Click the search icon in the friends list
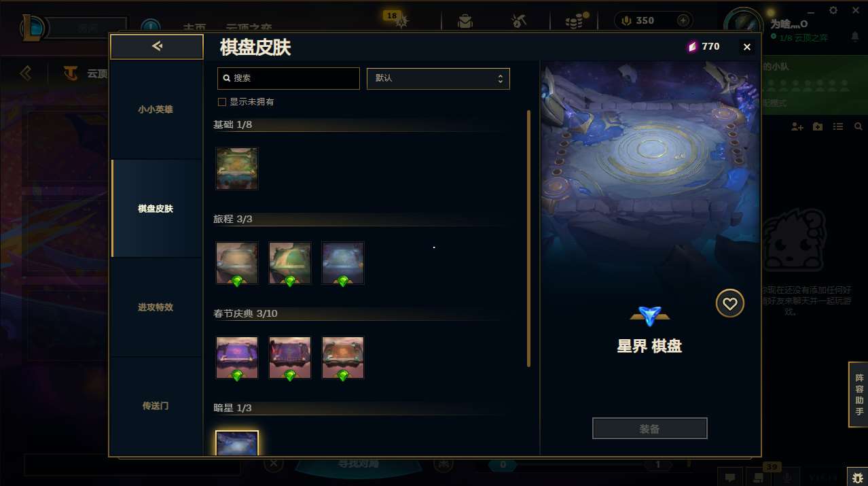 click(858, 126)
